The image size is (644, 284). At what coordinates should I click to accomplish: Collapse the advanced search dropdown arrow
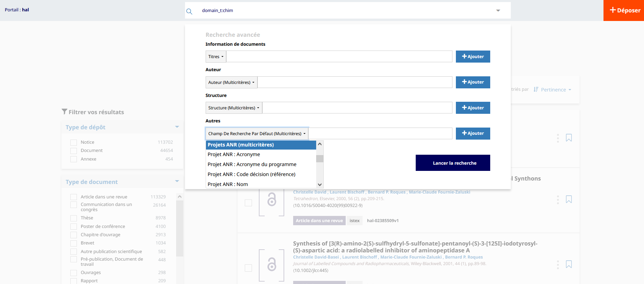point(498,11)
